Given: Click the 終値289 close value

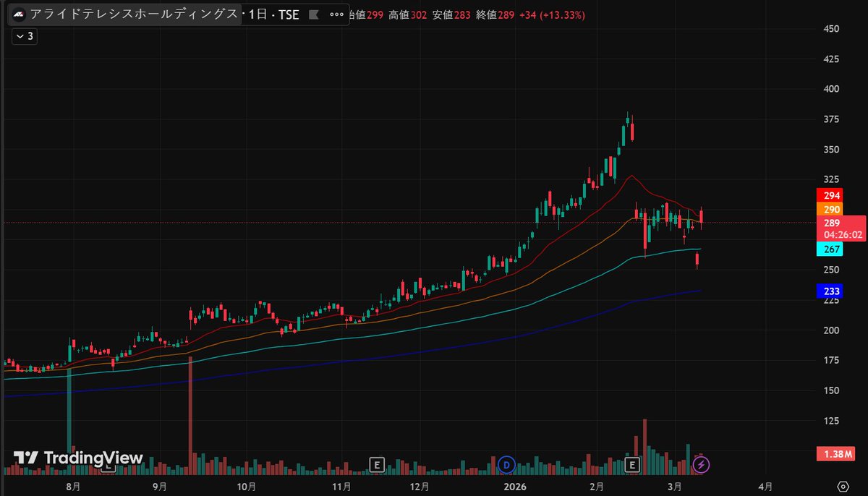Looking at the screenshot, I should coord(495,14).
